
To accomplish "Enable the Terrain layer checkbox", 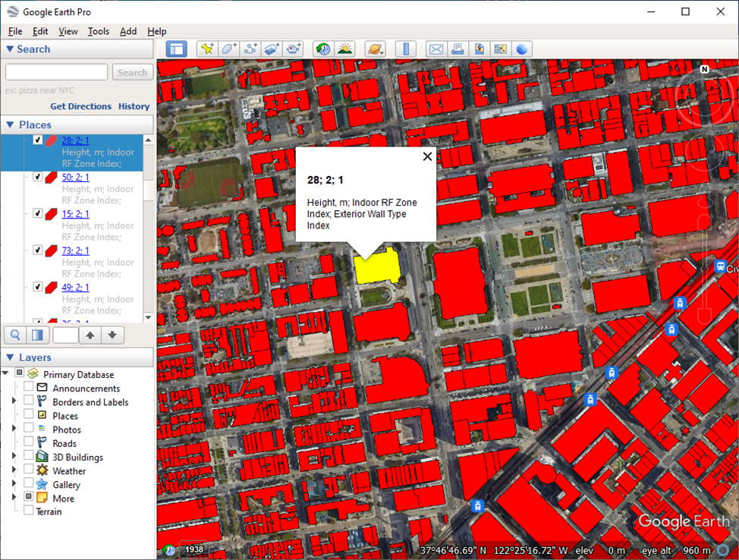I will (28, 511).
